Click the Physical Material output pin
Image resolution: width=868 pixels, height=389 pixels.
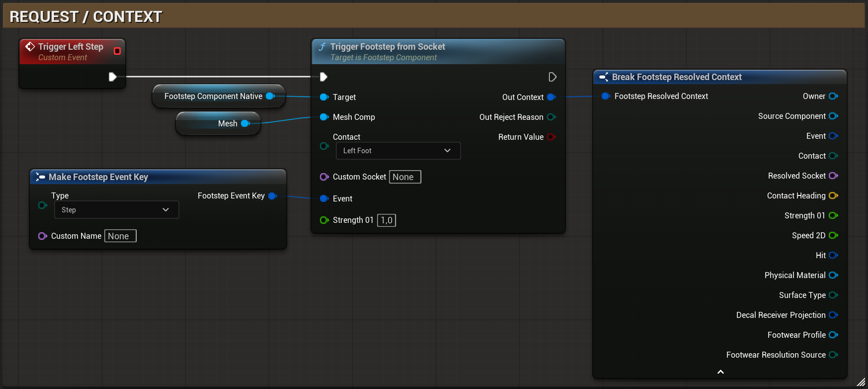coord(834,275)
